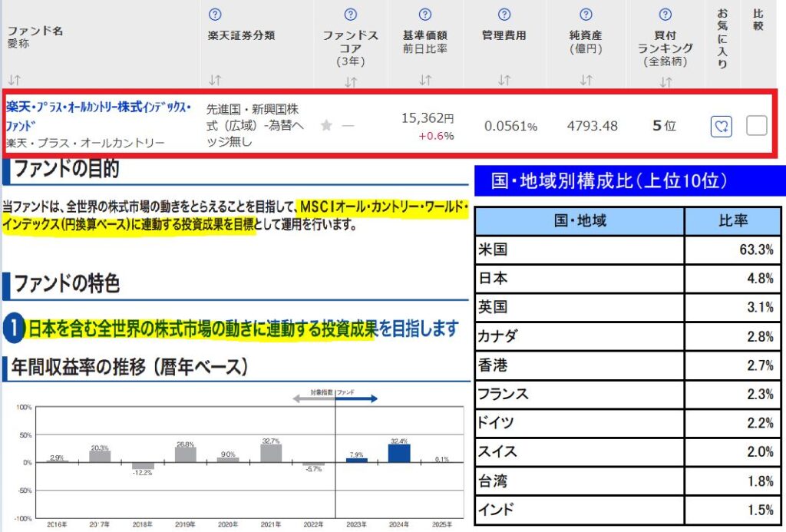The width and height of the screenshot is (786, 532).
Task: Open help icon above 買付ランキング column
Action: (x=665, y=15)
